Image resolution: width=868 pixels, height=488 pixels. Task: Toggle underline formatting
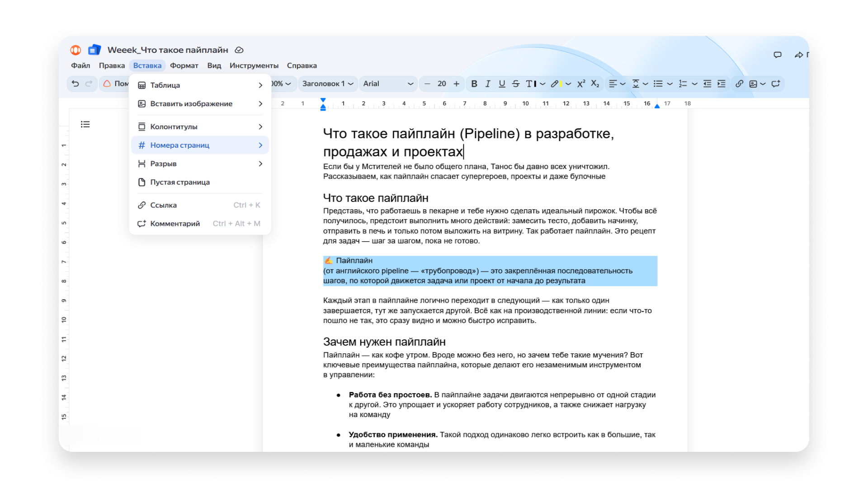[502, 84]
